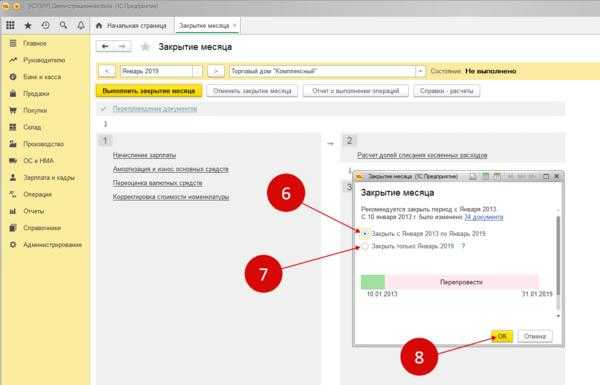Open Главное section in sidebar
The height and width of the screenshot is (385, 600).
[35, 44]
